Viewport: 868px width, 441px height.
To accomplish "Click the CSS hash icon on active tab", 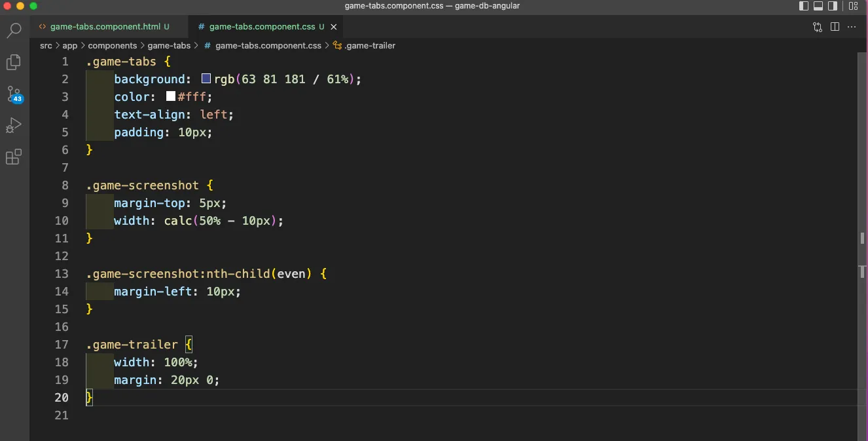I will [x=202, y=27].
